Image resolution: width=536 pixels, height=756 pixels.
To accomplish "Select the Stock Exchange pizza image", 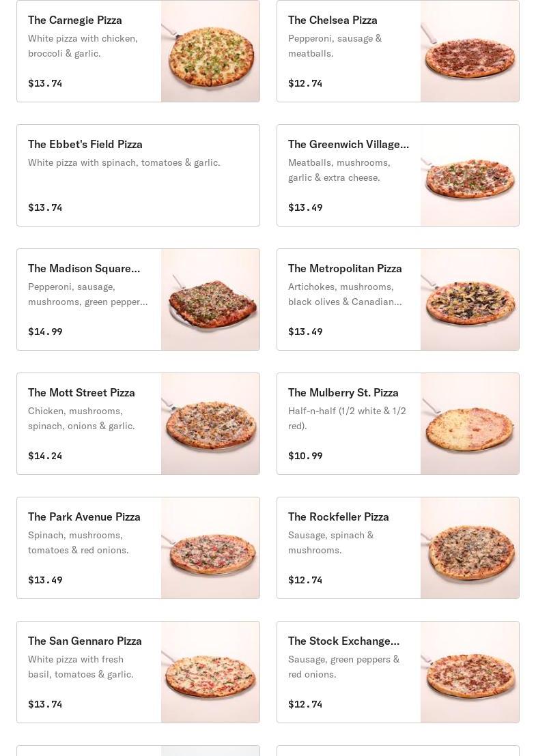I will point(470,672).
